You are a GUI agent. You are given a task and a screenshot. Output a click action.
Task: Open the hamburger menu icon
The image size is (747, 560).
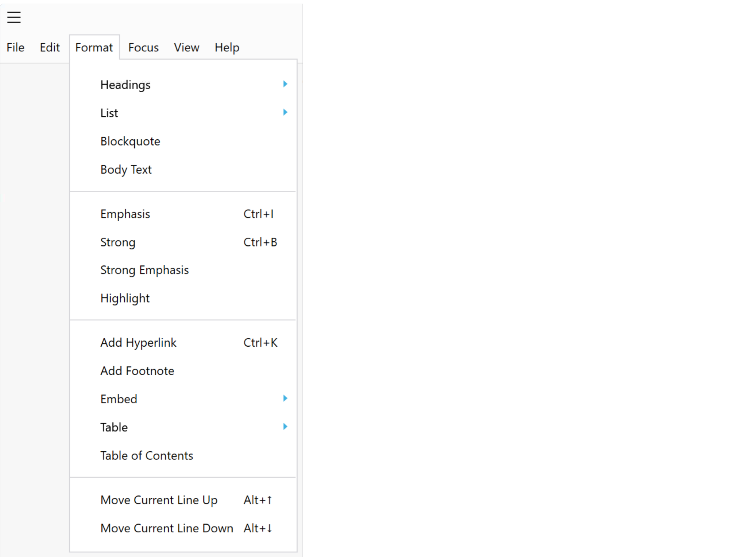pyautogui.click(x=14, y=17)
